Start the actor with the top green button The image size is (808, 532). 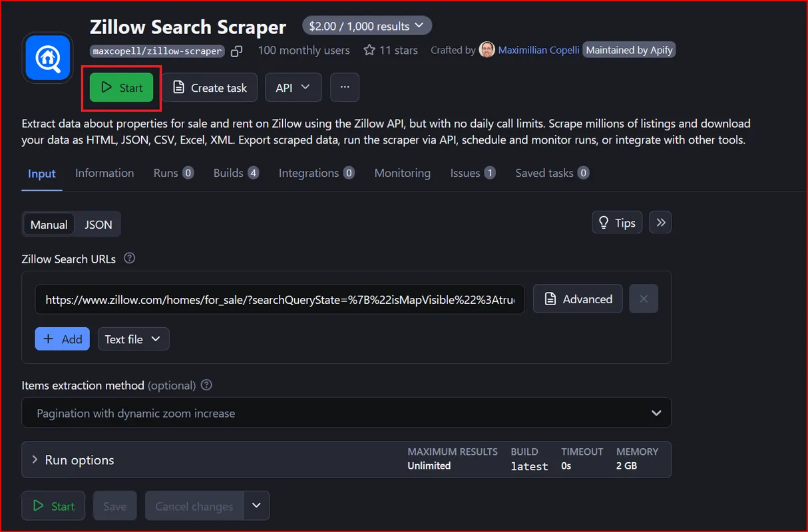122,87
